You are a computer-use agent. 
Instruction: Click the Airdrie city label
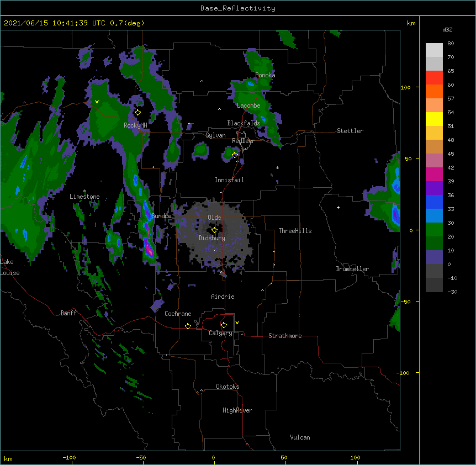tap(223, 297)
